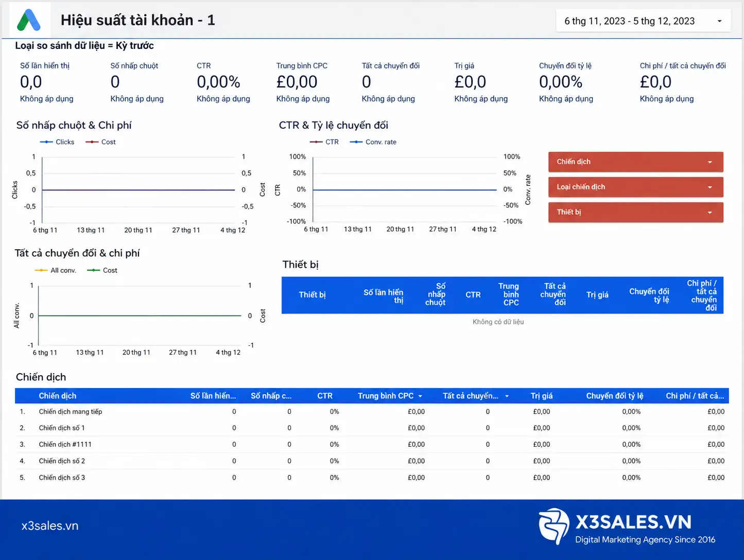This screenshot has width=744, height=560.
Task: Open Tất cả chuyến column metric arrow
Action: pyautogui.click(x=507, y=396)
